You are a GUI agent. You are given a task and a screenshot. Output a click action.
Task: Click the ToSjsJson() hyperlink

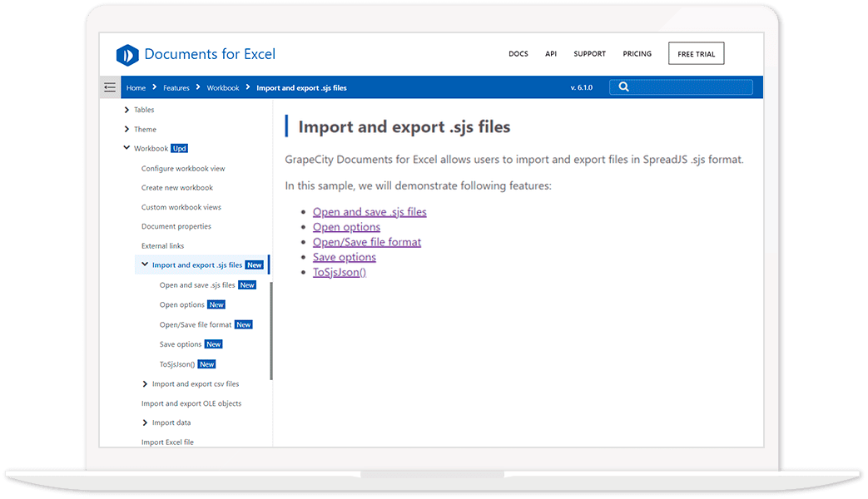pos(340,271)
